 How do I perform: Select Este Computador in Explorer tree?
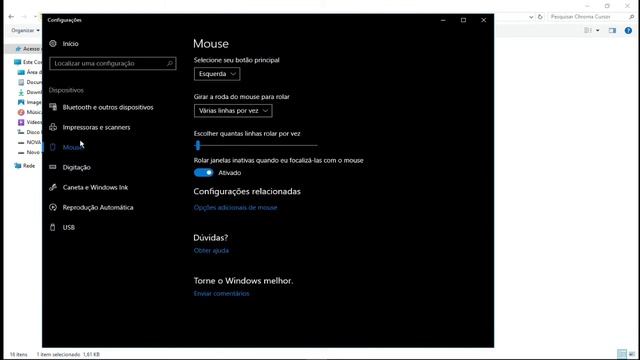[x=28, y=62]
